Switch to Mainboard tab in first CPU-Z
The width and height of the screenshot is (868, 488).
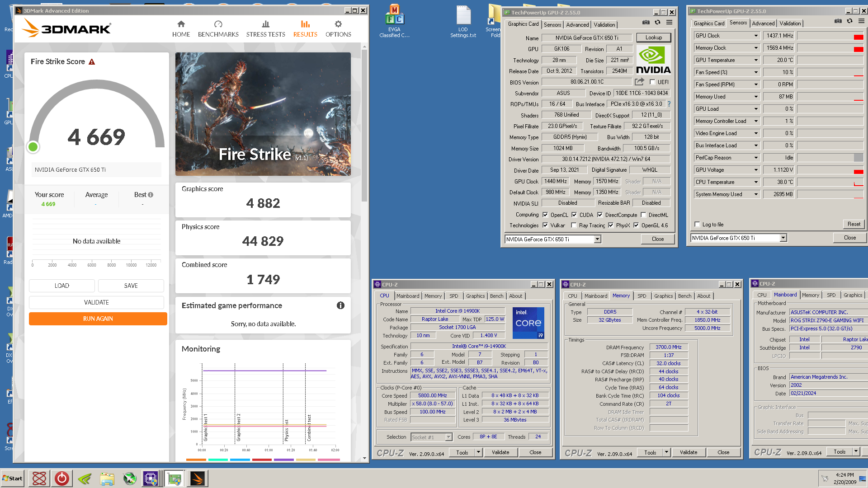click(x=407, y=296)
